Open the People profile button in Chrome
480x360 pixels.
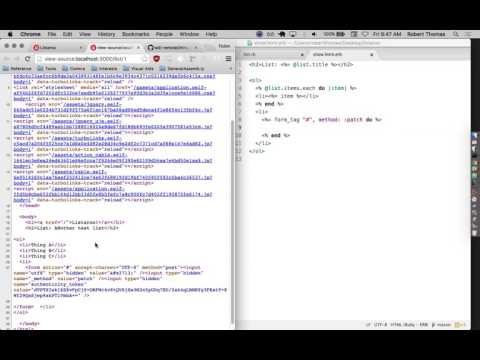click(224, 46)
